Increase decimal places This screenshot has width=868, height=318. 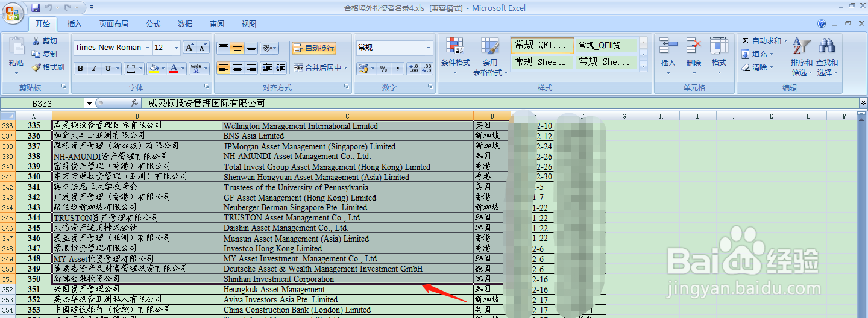[414, 69]
